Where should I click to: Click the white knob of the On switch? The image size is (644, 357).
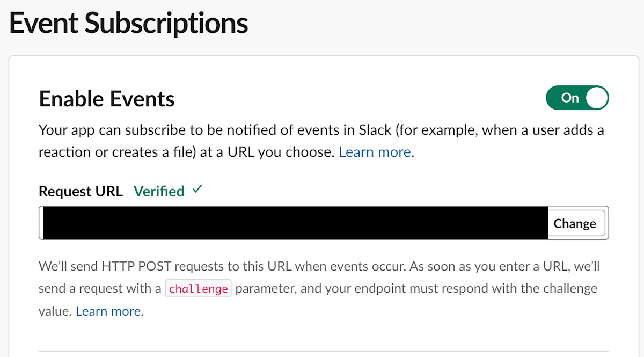coord(597,98)
